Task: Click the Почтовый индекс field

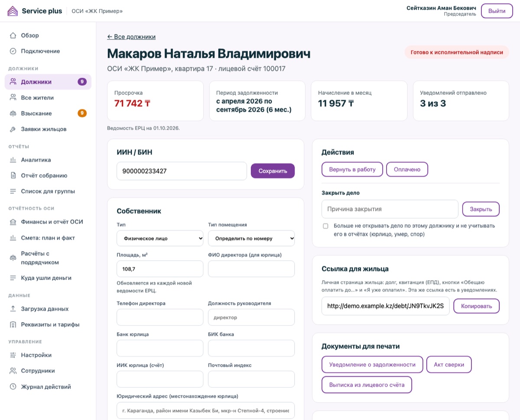Action: pyautogui.click(x=251, y=379)
